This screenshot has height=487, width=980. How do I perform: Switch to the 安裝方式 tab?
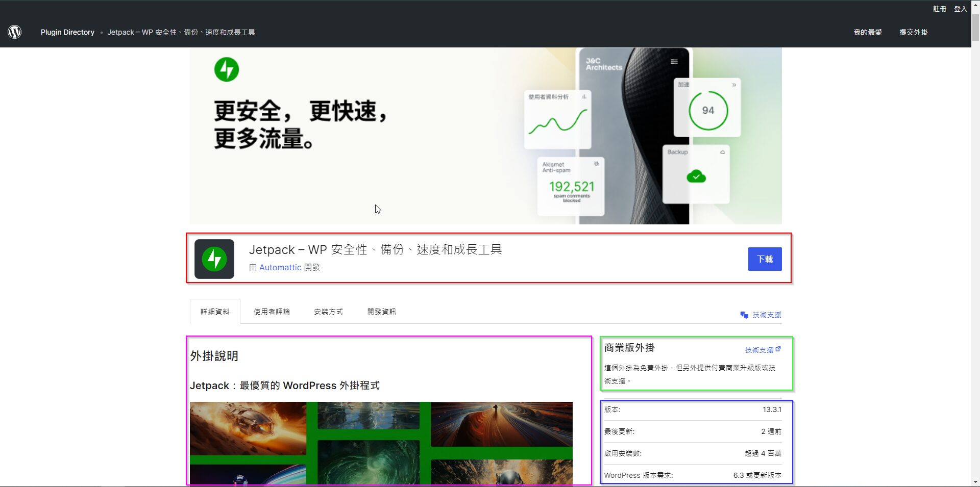tap(328, 312)
